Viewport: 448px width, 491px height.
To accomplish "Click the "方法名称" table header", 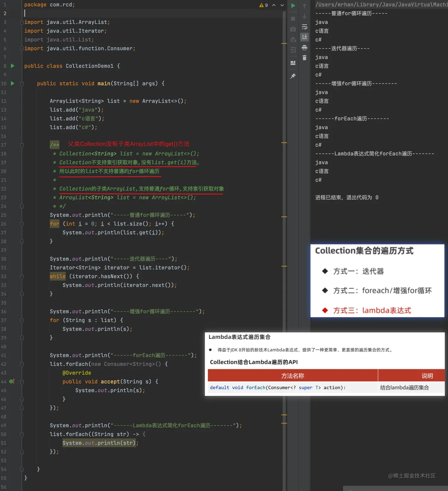I will [293, 376].
